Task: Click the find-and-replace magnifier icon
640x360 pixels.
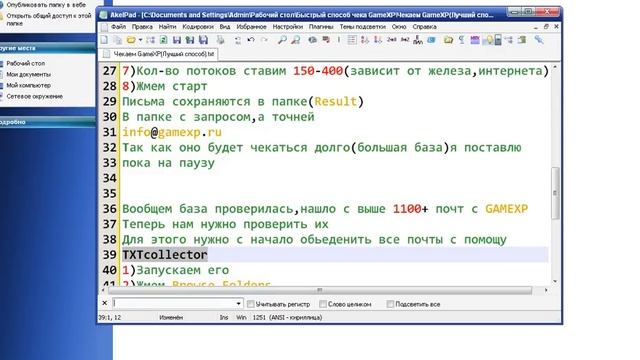Action: tap(296, 40)
